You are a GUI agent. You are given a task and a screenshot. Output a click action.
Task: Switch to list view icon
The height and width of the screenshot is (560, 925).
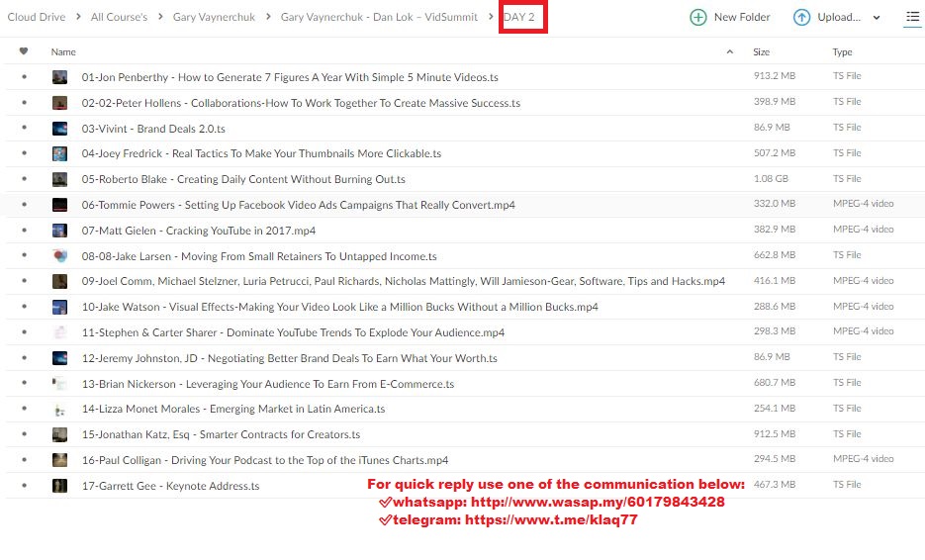[x=912, y=17]
